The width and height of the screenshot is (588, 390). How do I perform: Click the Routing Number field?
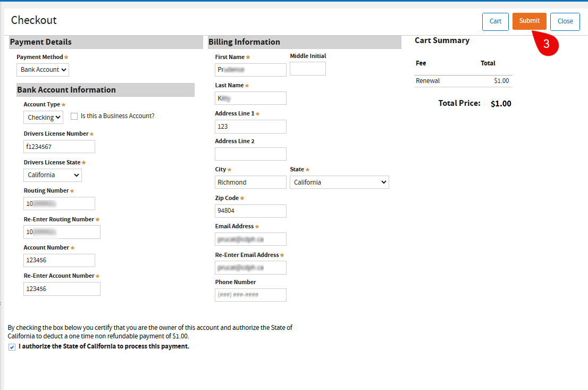(x=59, y=204)
